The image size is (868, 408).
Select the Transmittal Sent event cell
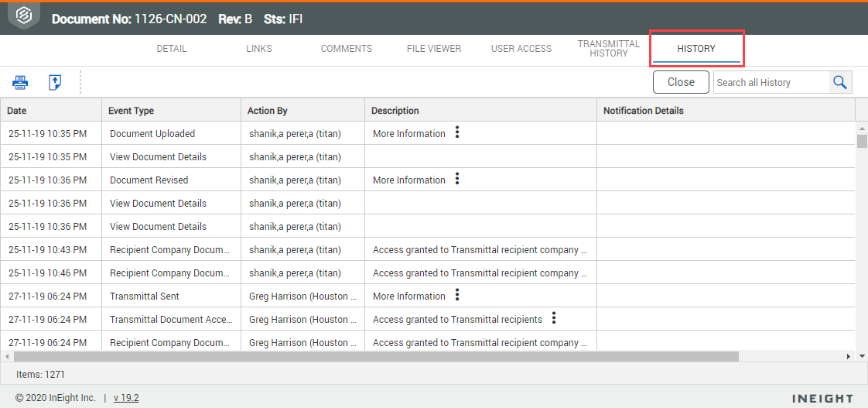172,296
